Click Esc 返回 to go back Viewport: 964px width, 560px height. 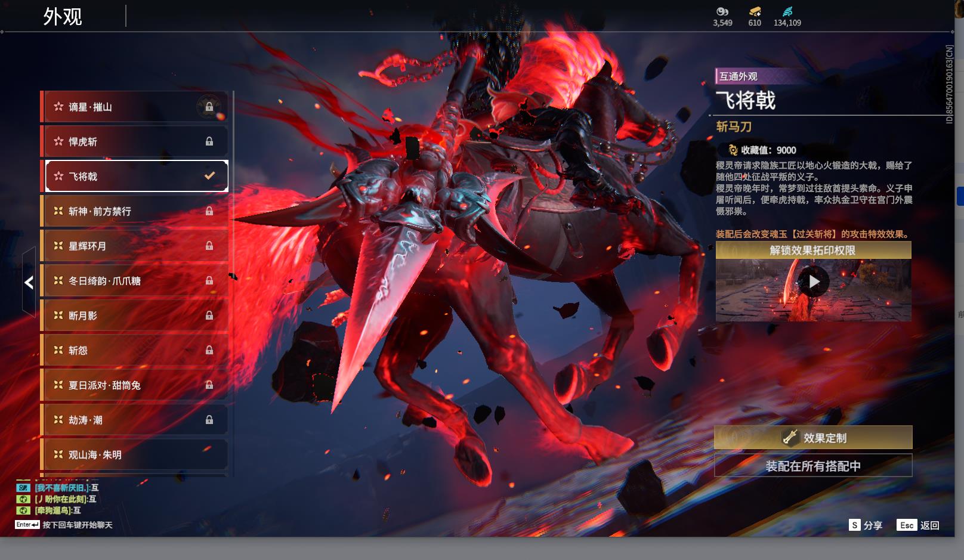[919, 525]
